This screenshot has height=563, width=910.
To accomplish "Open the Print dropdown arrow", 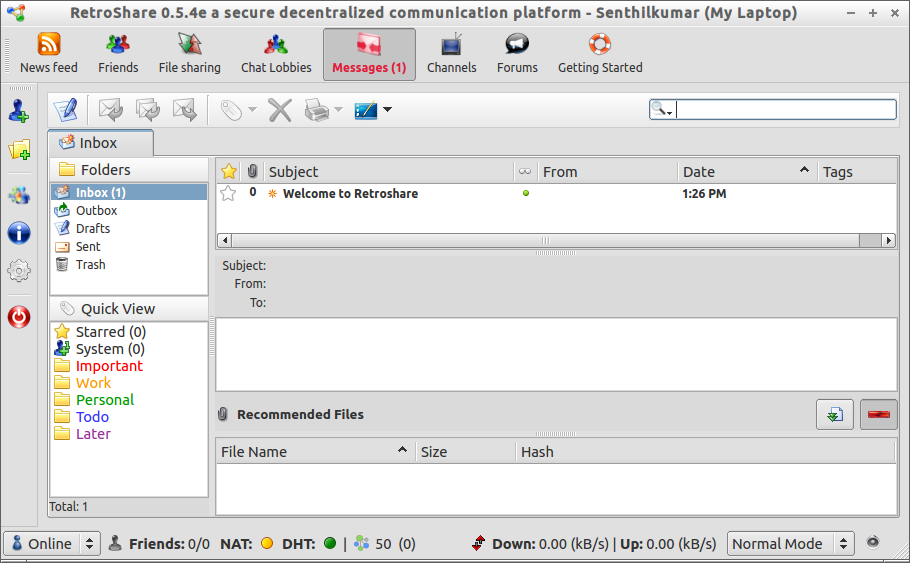I will (x=338, y=109).
